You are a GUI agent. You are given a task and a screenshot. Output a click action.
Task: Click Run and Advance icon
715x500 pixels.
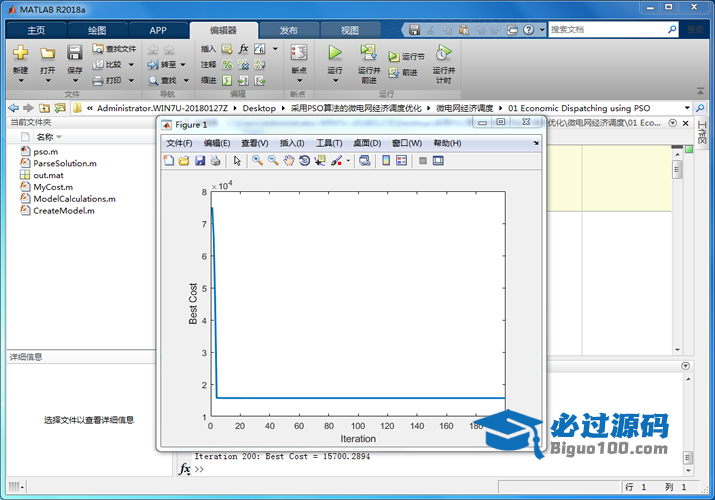point(368,53)
